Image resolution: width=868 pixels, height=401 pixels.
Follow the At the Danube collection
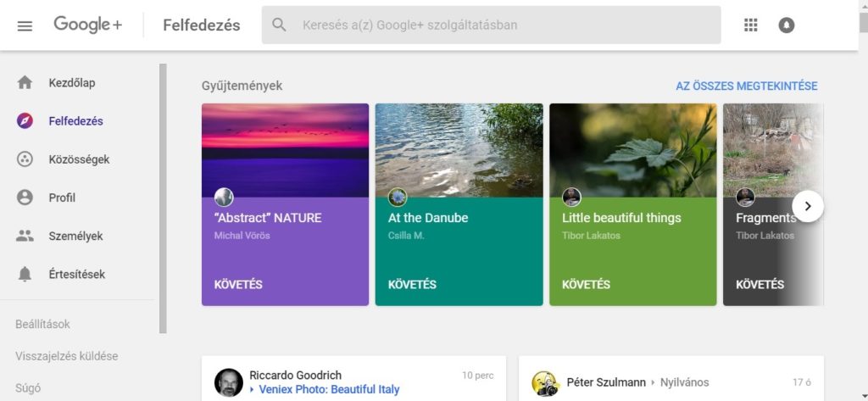point(412,285)
